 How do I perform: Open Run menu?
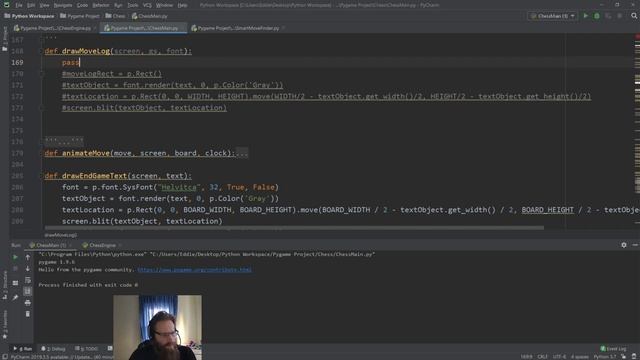(x=118, y=5)
